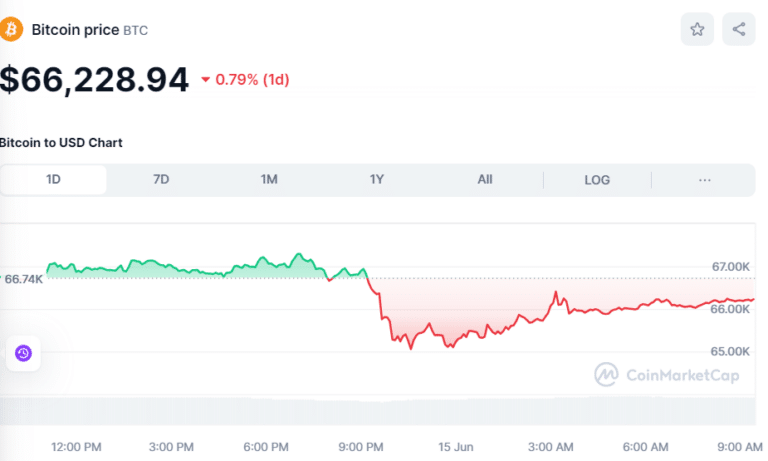
Task: Open the three-dots more chart options
Action: (705, 180)
